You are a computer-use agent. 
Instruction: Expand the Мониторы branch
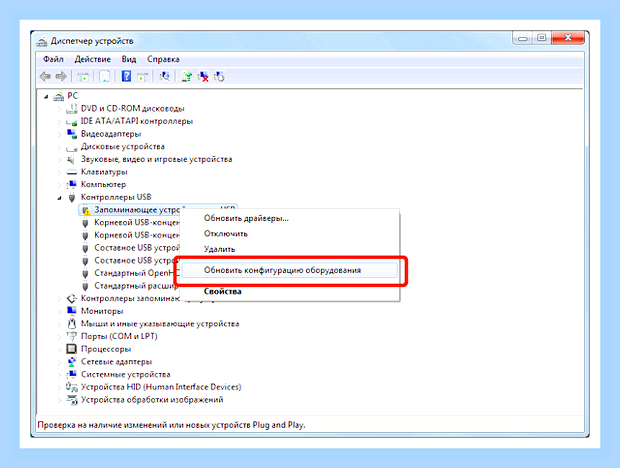click(x=59, y=311)
